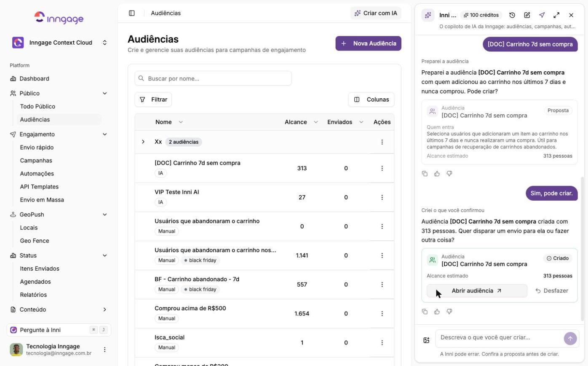
Task: Open Campanhas under Engajamento
Action: click(x=36, y=161)
